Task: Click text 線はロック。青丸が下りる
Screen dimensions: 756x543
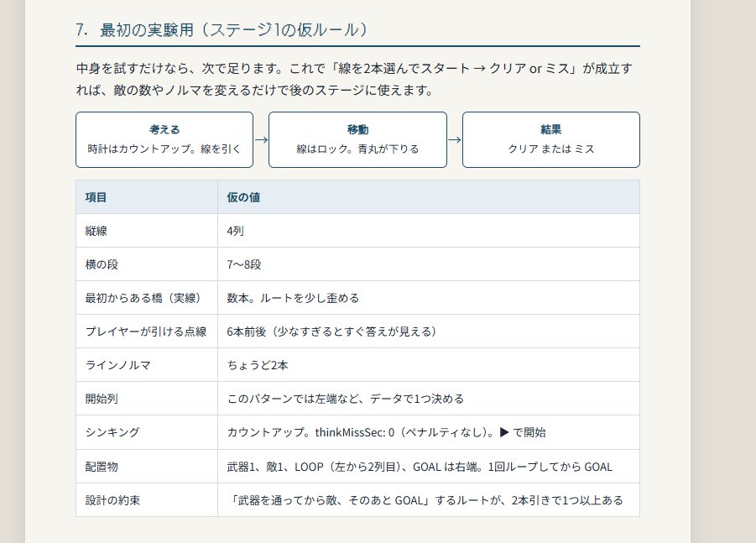Action: tap(357, 149)
